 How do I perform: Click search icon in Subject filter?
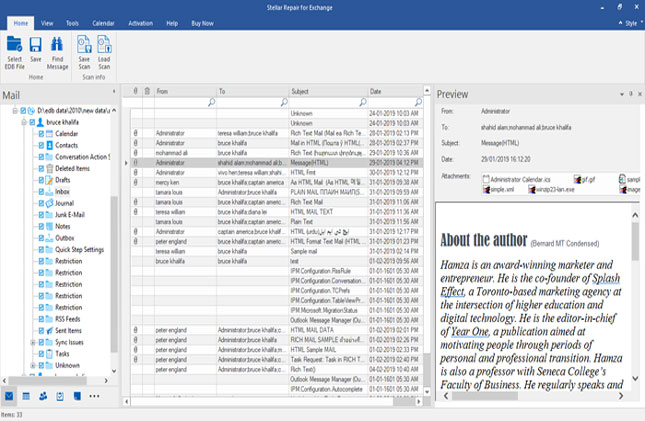click(362, 102)
